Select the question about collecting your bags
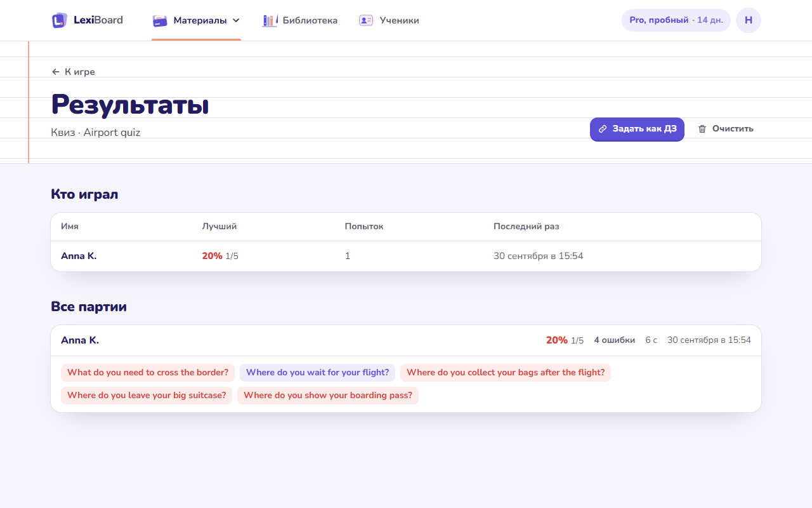The image size is (812, 508). click(506, 373)
